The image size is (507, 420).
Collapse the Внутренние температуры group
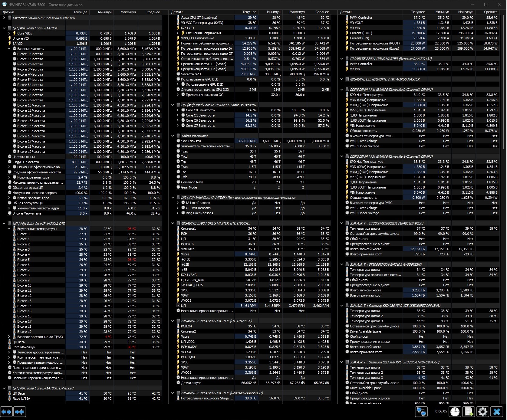pos(9,229)
